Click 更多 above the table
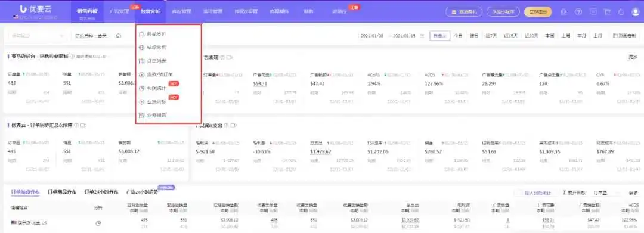 (x=633, y=193)
